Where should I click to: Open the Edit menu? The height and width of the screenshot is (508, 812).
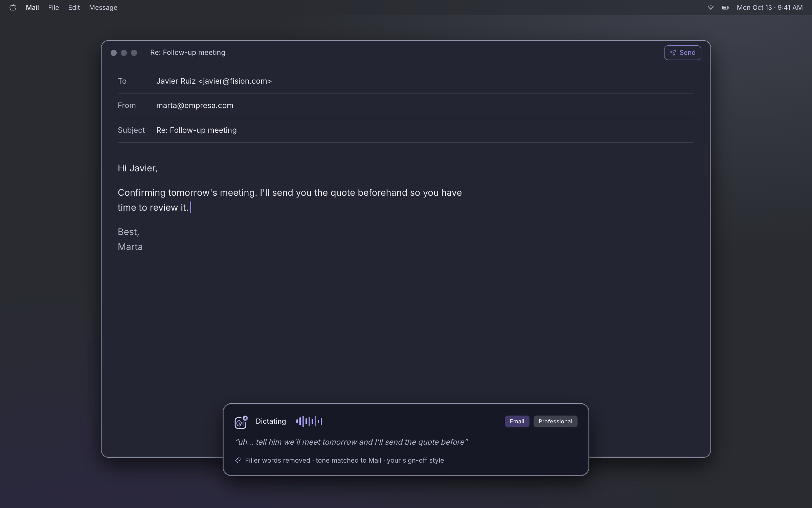tap(74, 7)
